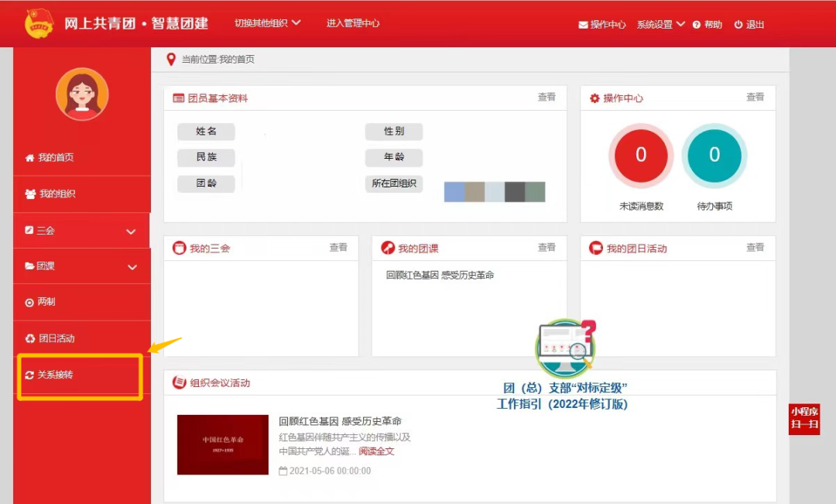Go to 我的首页 in sidebar
Image resolution: width=836 pixels, height=504 pixels.
56,158
